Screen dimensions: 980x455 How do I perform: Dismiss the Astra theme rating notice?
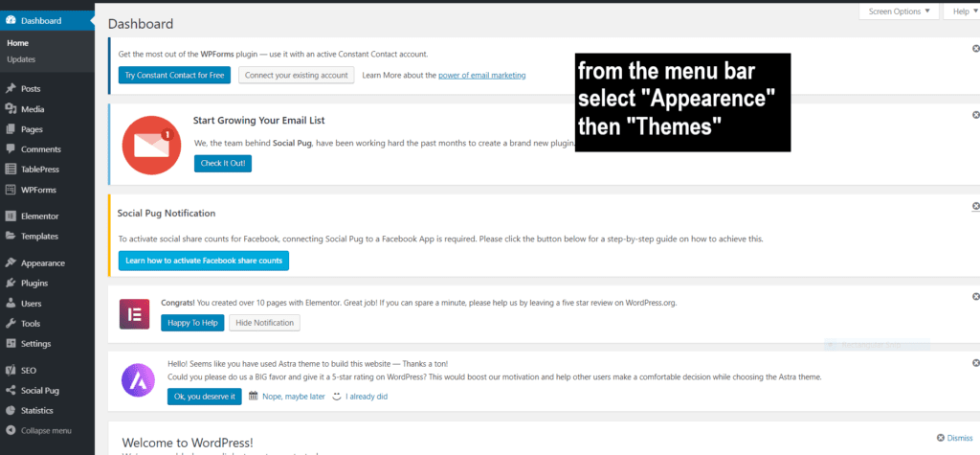coord(975,363)
